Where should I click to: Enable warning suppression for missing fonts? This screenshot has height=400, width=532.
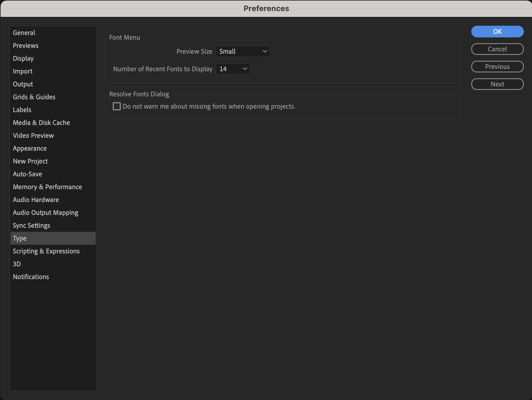click(x=117, y=106)
